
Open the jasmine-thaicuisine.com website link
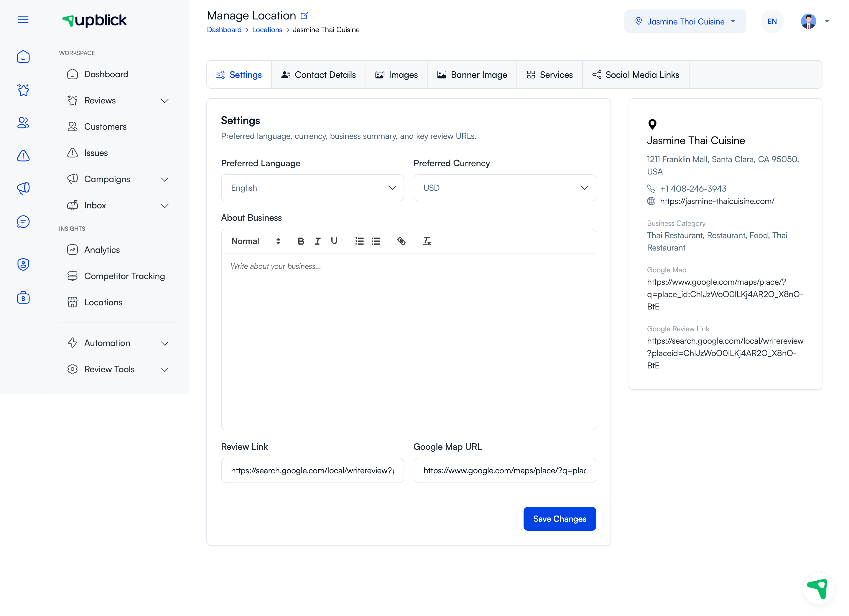pyautogui.click(x=717, y=201)
